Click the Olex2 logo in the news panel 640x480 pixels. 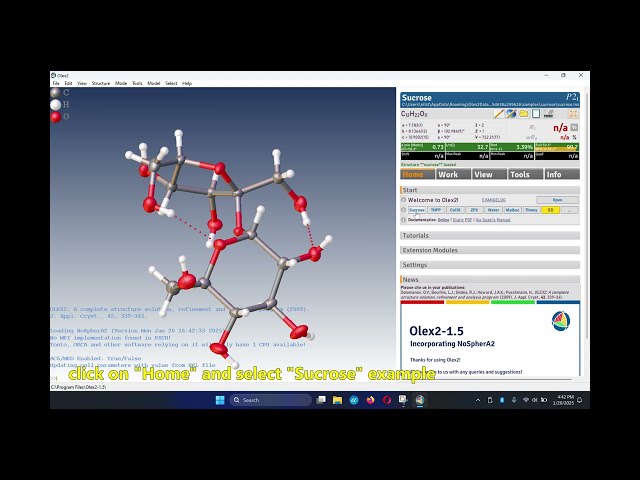pyautogui.click(x=561, y=321)
